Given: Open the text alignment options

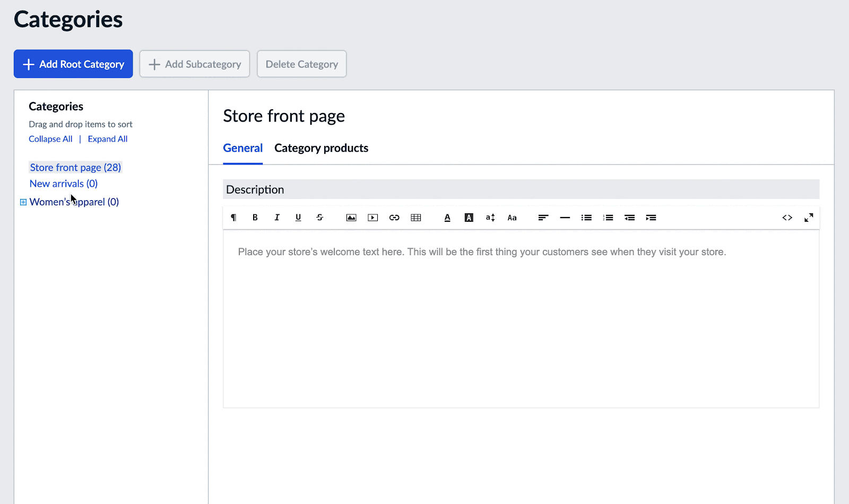Looking at the screenshot, I should (x=543, y=218).
